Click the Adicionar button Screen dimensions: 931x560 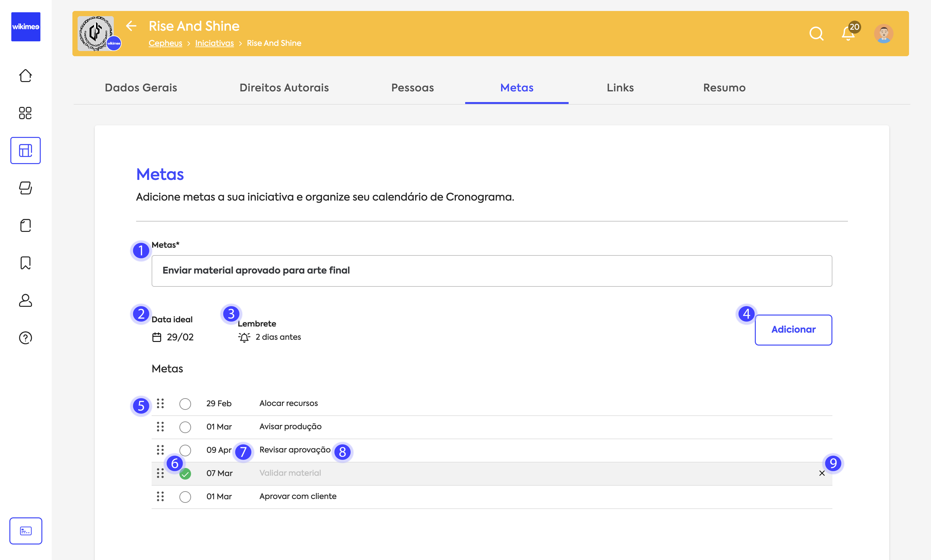point(793,330)
